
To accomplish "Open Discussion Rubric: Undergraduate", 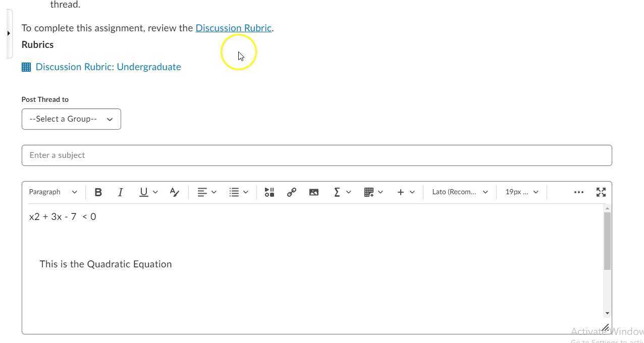I will tap(108, 67).
